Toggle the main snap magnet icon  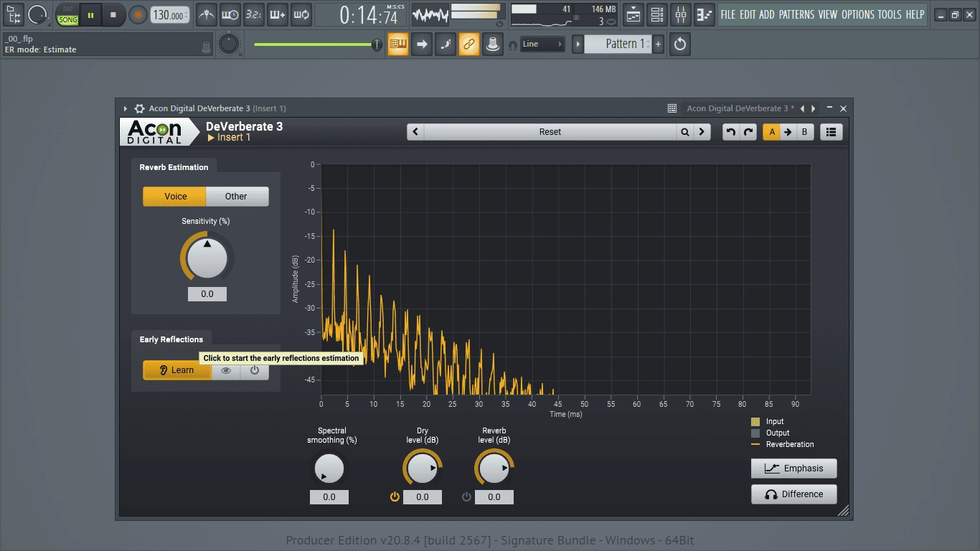click(512, 44)
